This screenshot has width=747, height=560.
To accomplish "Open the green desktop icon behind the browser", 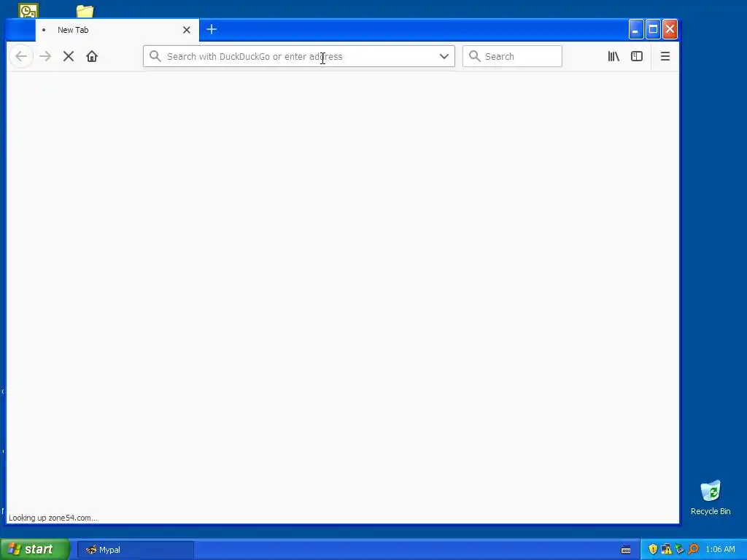I will click(28, 10).
